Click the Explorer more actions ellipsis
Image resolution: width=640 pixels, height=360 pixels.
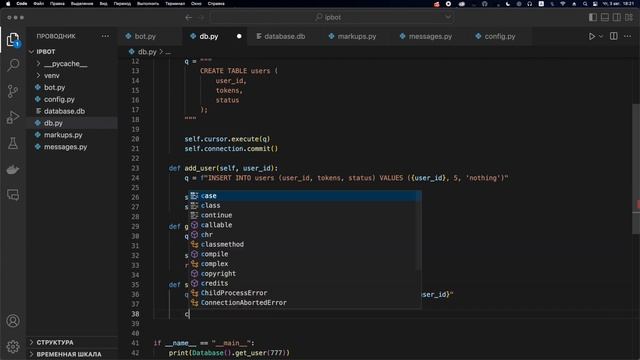[x=105, y=36]
